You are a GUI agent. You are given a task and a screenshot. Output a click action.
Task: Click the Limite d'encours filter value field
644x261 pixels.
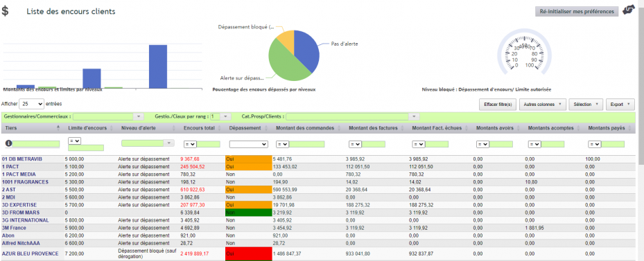[86, 147]
